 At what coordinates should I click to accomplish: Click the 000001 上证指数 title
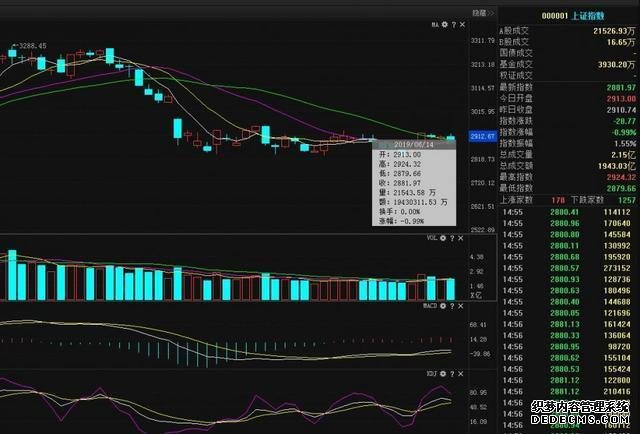coord(573,16)
